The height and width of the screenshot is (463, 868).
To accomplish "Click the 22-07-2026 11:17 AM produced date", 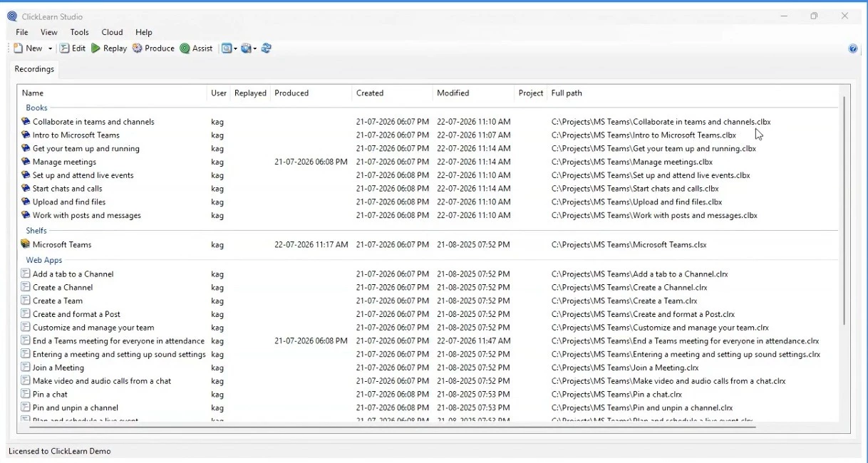I will click(311, 244).
